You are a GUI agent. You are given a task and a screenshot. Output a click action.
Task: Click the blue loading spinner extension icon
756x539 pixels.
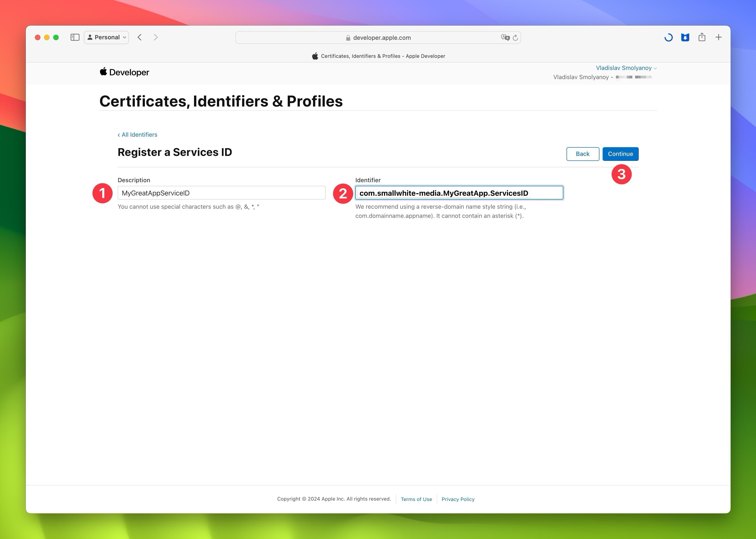(x=669, y=37)
